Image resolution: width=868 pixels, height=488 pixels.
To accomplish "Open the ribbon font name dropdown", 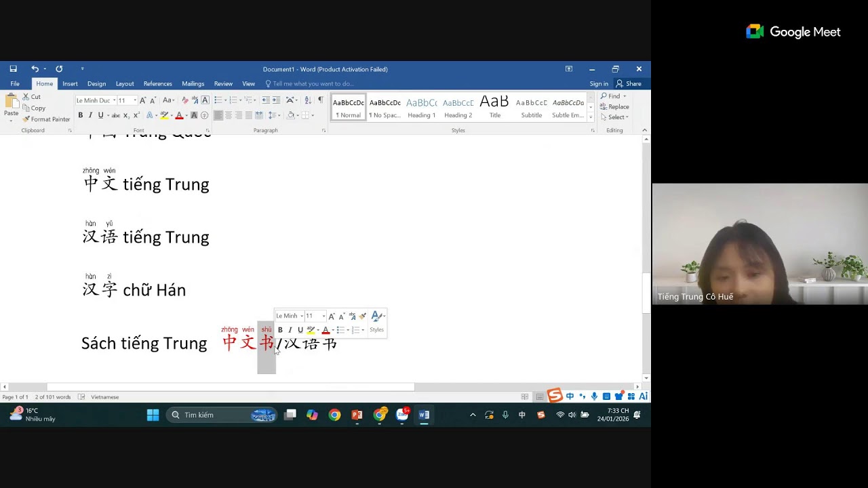I will tap(114, 100).
